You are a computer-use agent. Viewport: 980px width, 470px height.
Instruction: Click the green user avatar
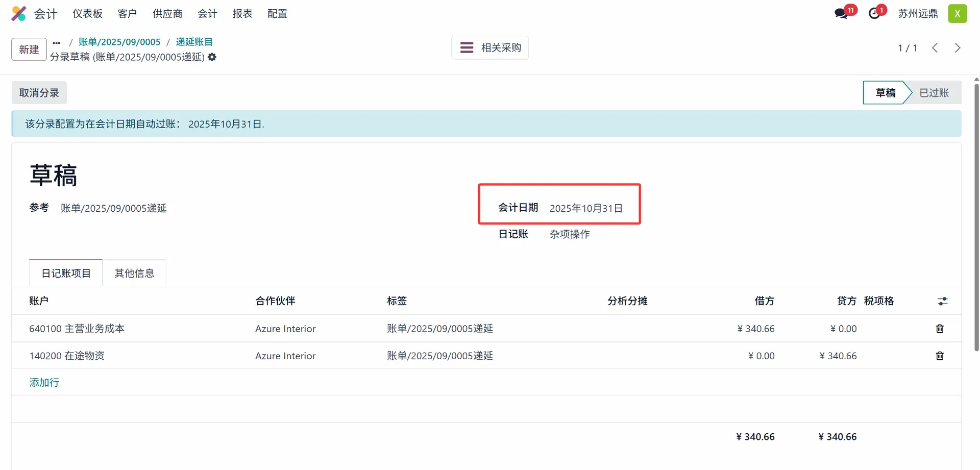pos(957,14)
